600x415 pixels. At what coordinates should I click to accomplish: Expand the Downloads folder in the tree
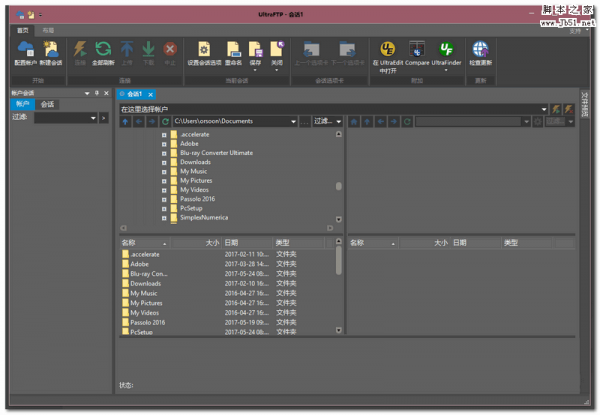click(x=163, y=162)
